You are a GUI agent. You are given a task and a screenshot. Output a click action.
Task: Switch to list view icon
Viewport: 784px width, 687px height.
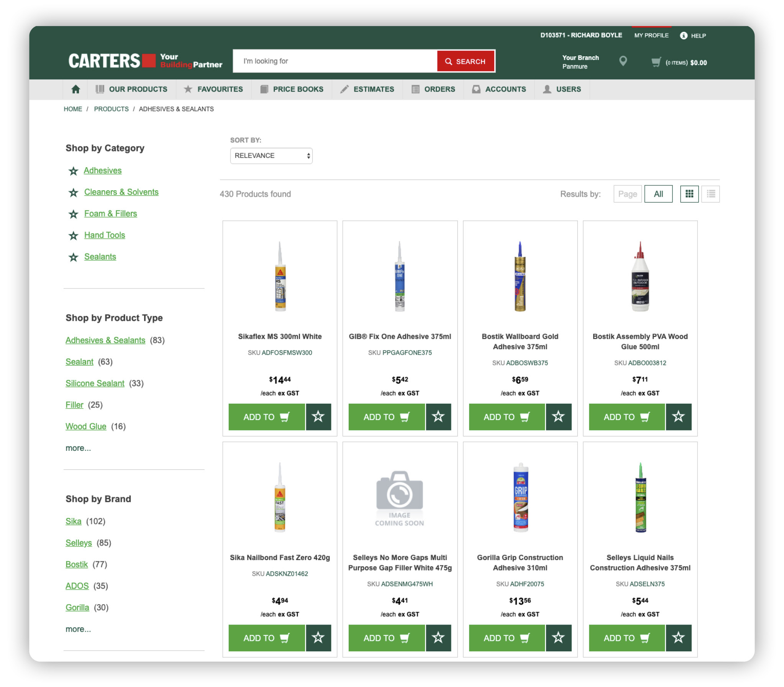point(710,194)
